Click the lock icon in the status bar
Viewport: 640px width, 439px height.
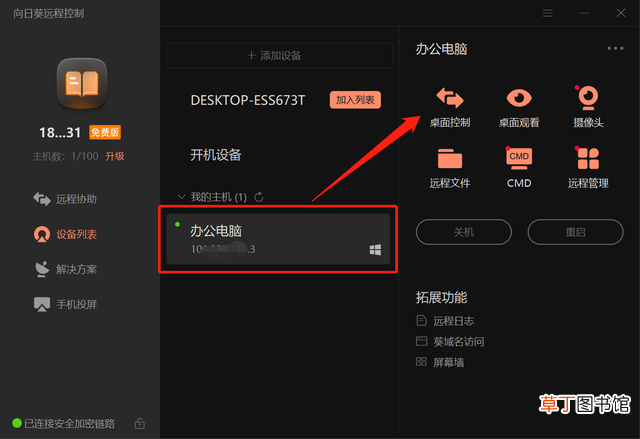(140, 423)
